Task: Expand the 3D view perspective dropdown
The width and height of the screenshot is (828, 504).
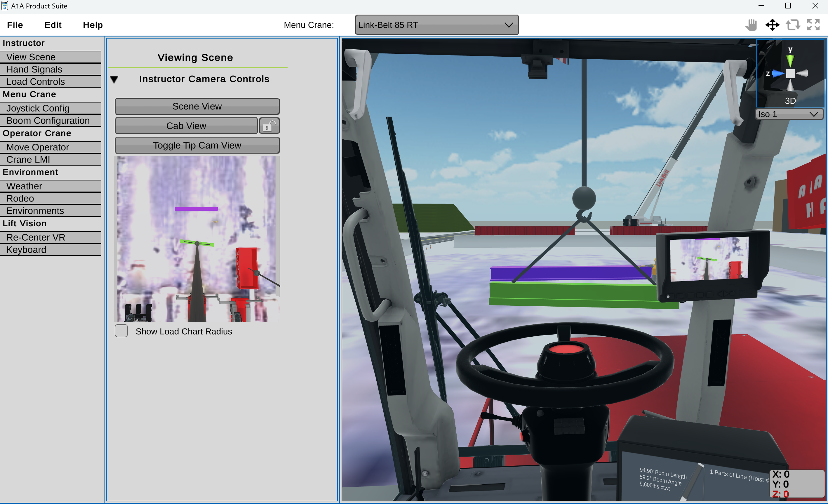Action: pos(789,114)
